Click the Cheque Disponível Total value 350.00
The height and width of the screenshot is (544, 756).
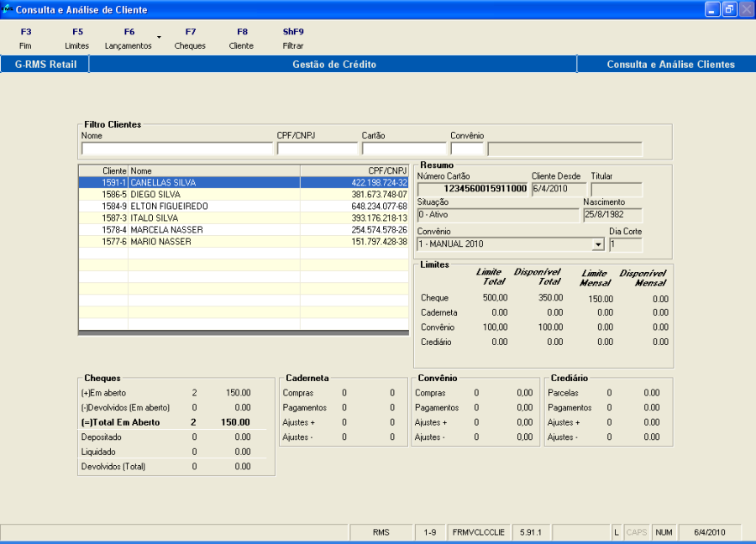click(x=550, y=298)
